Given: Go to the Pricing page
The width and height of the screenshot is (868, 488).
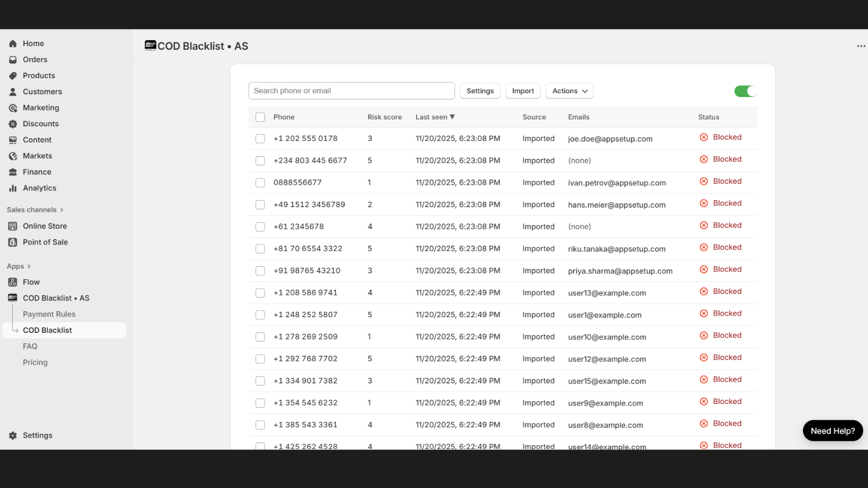Looking at the screenshot, I should [x=35, y=362].
